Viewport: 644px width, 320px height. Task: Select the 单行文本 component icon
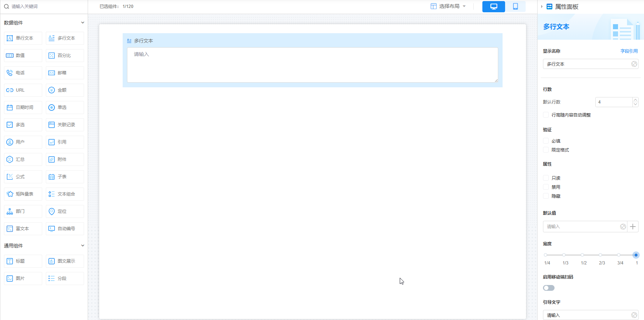coord(10,38)
